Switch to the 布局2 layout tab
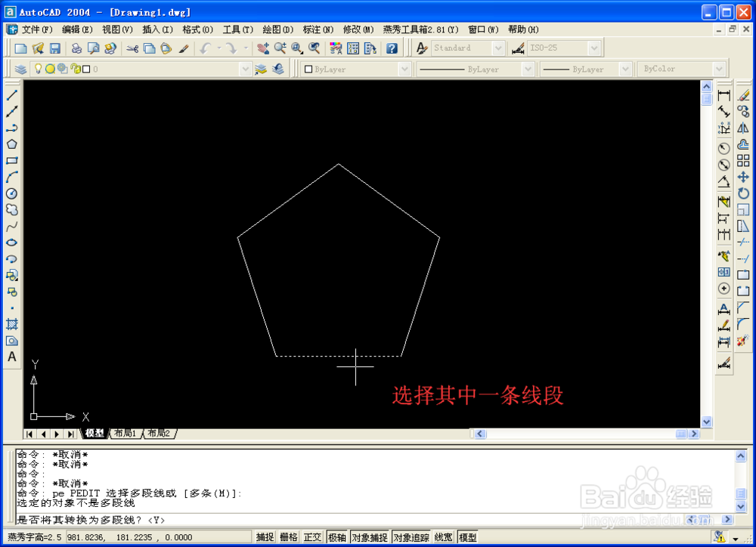The height and width of the screenshot is (547, 756). tap(159, 433)
